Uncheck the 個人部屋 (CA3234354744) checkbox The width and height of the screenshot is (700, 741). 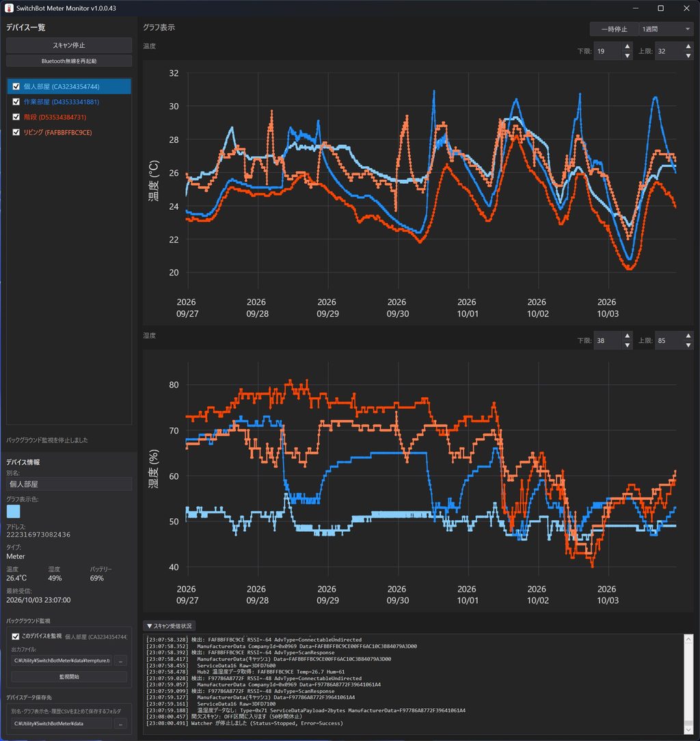point(16,87)
